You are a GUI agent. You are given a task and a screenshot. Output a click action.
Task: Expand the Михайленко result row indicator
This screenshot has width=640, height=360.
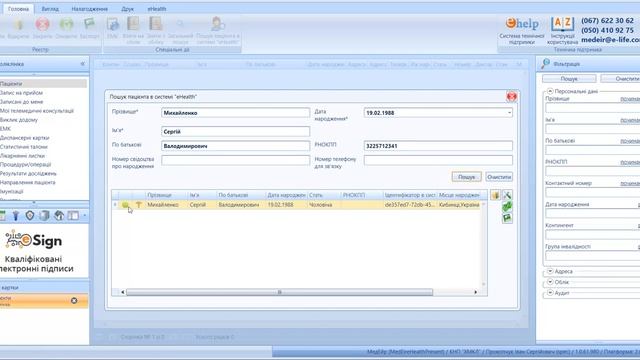point(115,204)
